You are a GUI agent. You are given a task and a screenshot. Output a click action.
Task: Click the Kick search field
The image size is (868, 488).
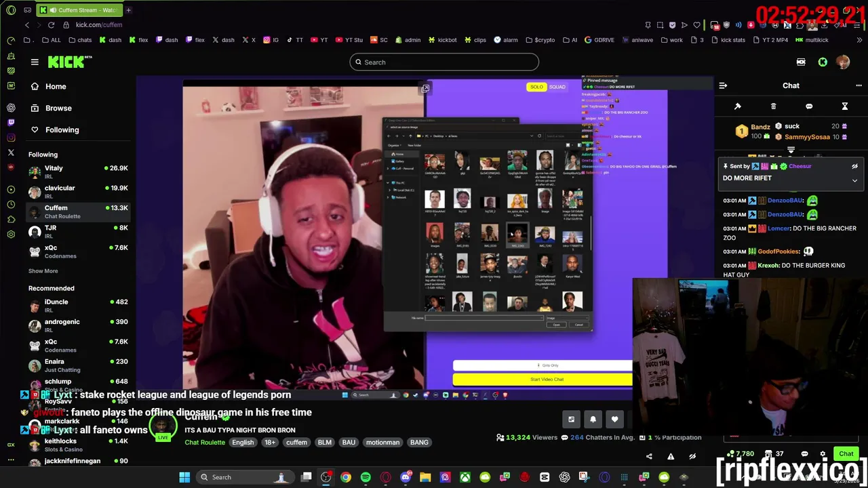444,62
